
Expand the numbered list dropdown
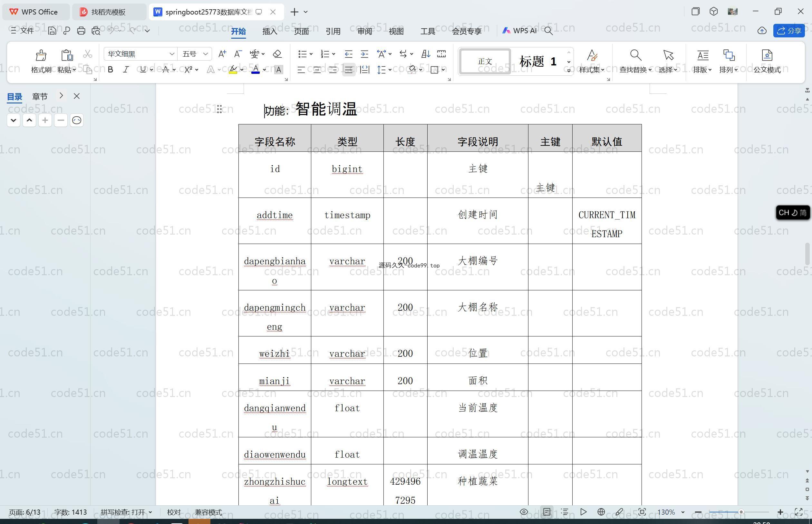point(334,54)
